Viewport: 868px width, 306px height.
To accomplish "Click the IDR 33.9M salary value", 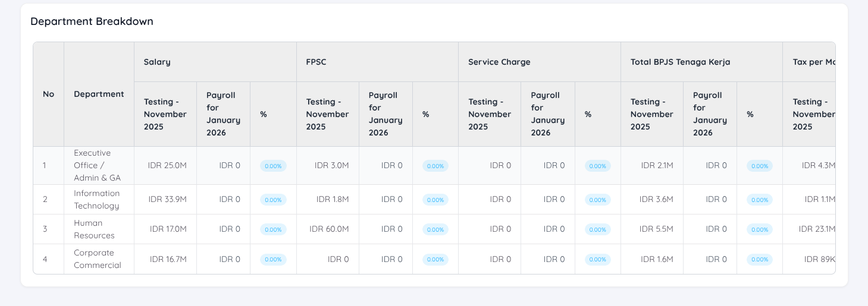I will pos(167,200).
